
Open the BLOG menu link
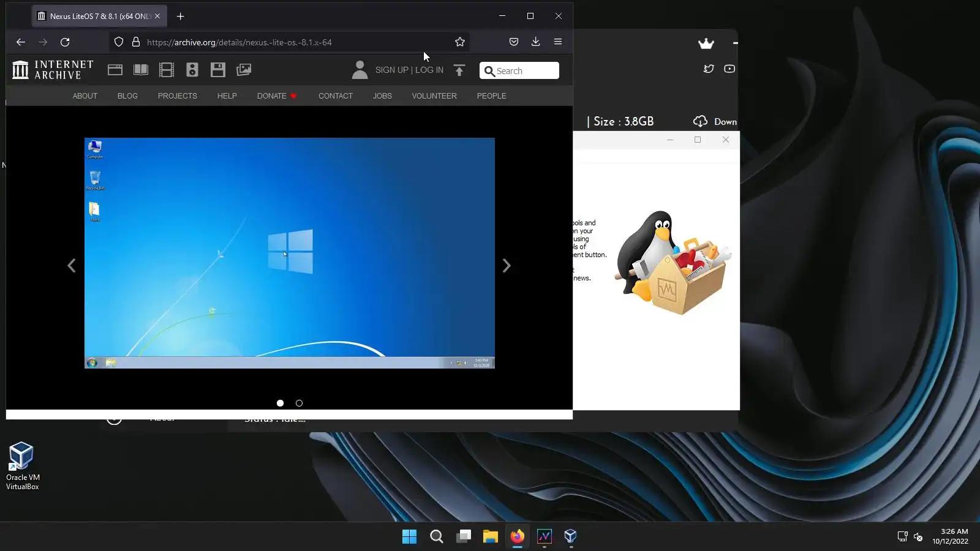click(127, 96)
